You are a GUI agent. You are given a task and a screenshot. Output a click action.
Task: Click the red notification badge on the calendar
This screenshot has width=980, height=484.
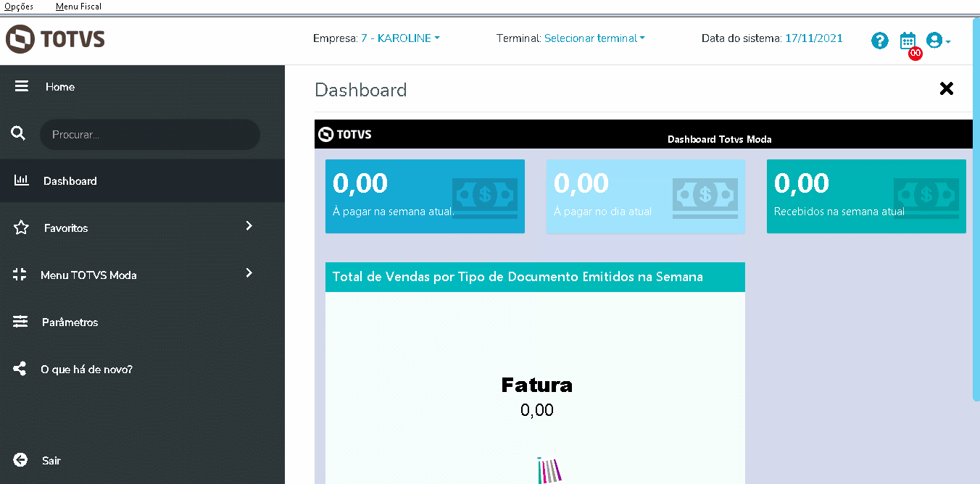click(x=915, y=53)
